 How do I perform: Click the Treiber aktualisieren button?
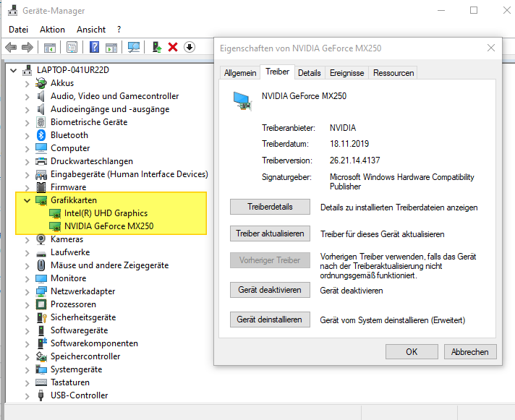270,233
